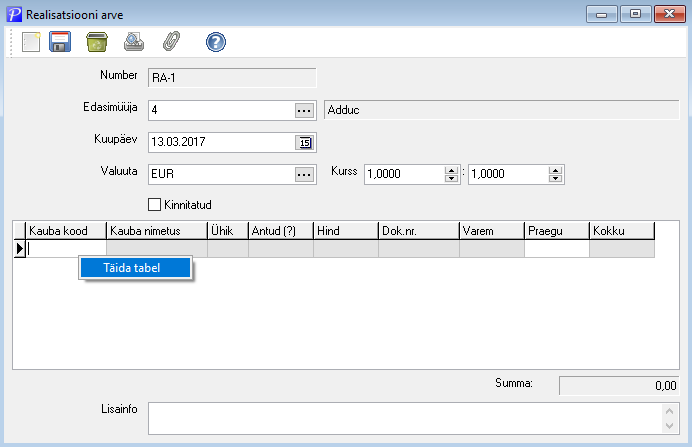This screenshot has height=447, width=692.
Task: Click the New document toolbar icon
Action: point(31,42)
